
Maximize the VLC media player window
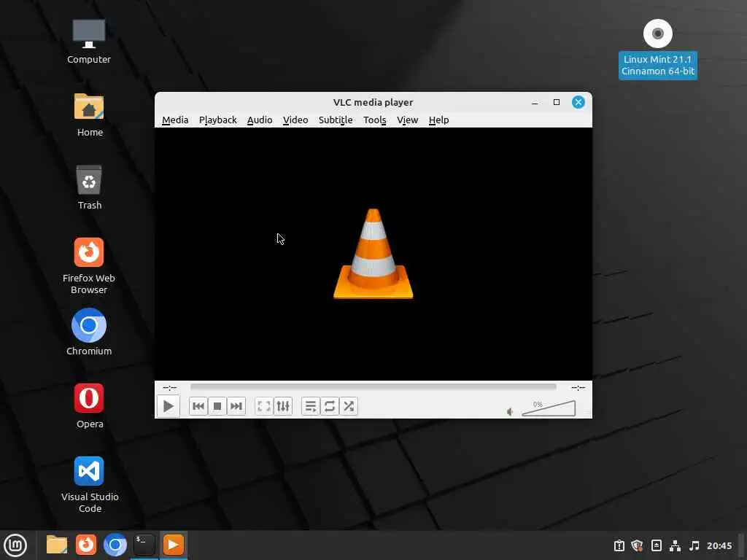[557, 102]
